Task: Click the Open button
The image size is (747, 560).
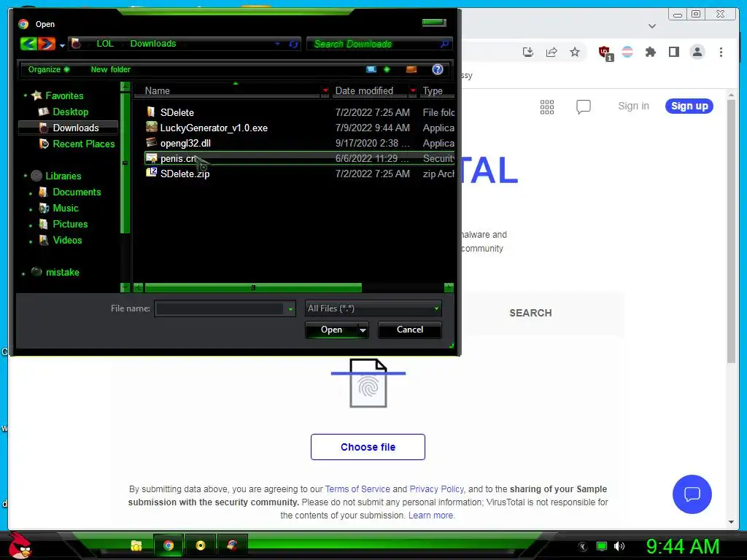Action: [x=332, y=330]
